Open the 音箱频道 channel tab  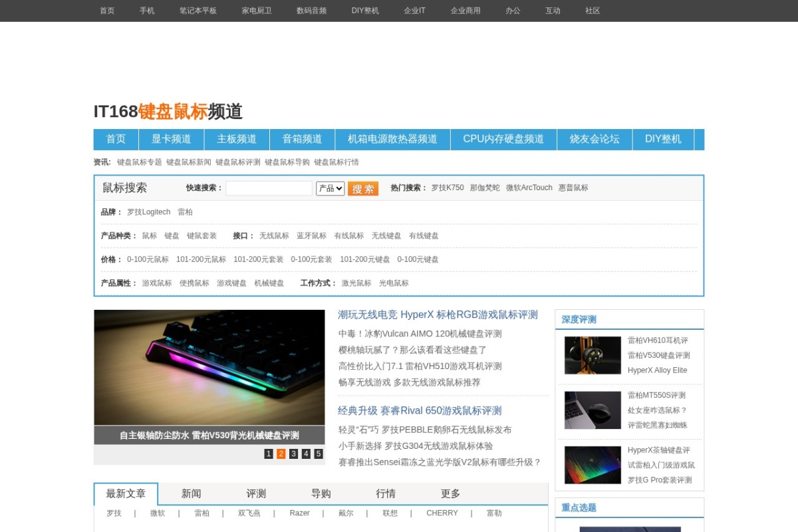[302, 139]
